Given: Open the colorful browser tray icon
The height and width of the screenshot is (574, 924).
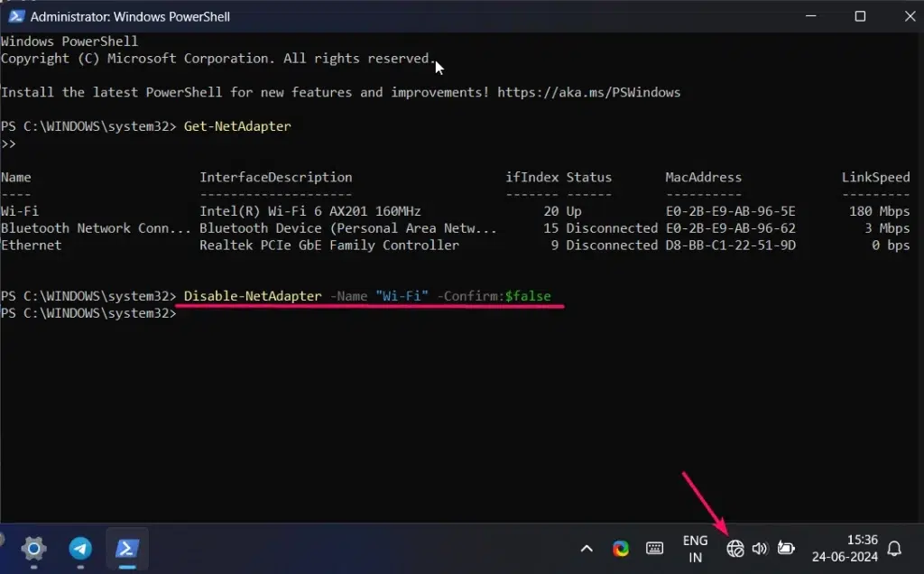Looking at the screenshot, I should point(621,549).
